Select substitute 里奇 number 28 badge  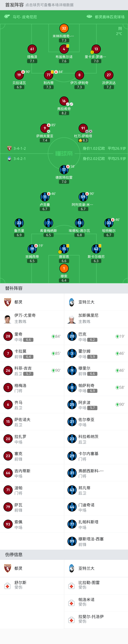pyautogui.click(x=8, y=336)
